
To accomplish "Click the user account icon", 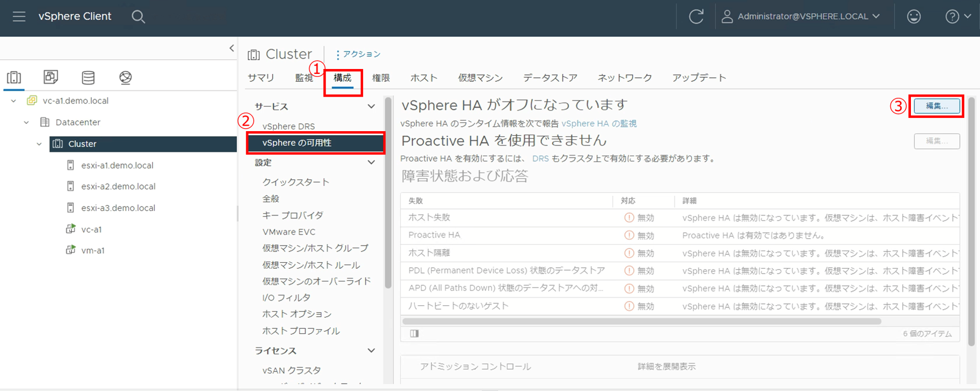I will [x=727, y=16].
